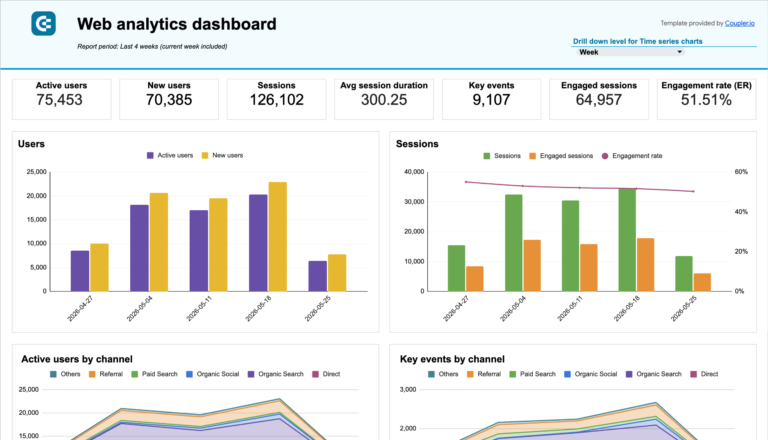Open the Week drill down dropdown
768x440 pixels.
(630, 52)
